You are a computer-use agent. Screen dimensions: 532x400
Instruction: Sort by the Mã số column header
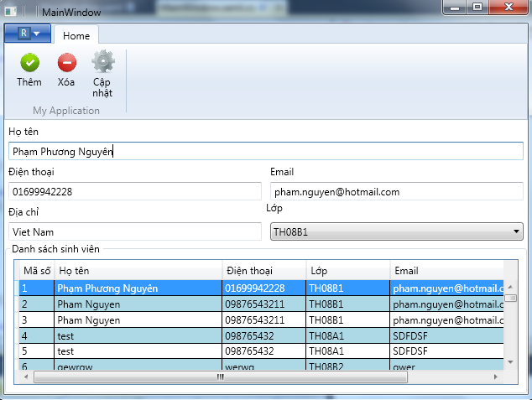pos(36,271)
